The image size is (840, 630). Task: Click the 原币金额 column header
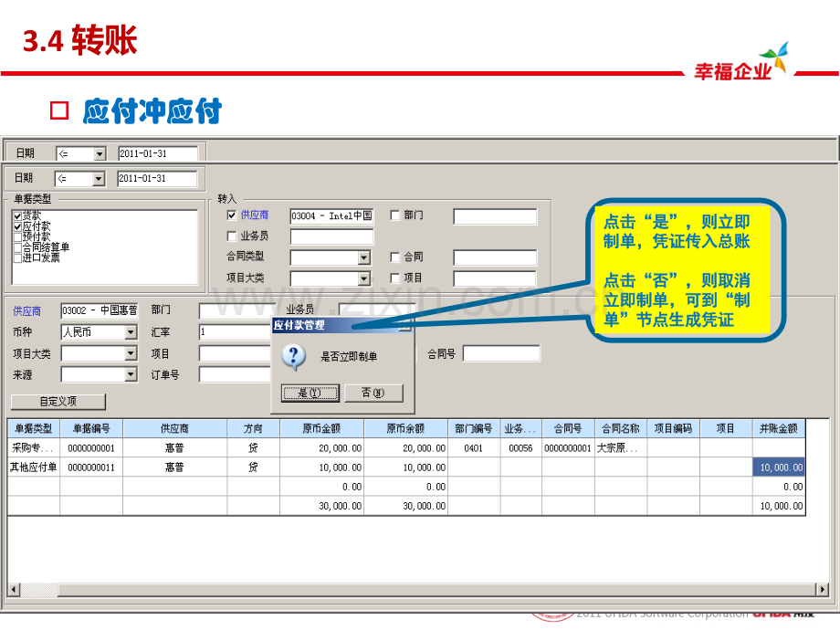click(321, 428)
